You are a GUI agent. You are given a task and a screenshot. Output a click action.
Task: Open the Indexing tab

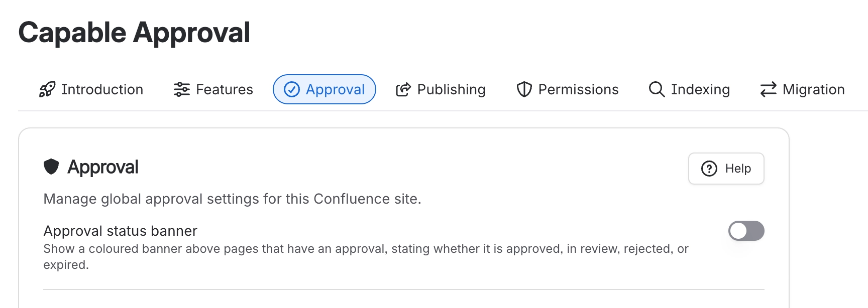point(689,89)
